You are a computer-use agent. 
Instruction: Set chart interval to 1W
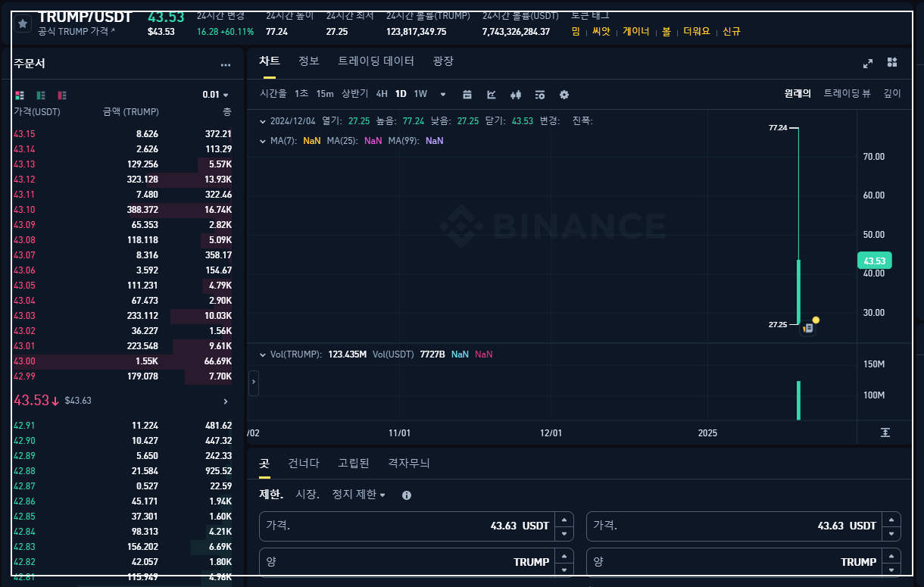(x=420, y=94)
